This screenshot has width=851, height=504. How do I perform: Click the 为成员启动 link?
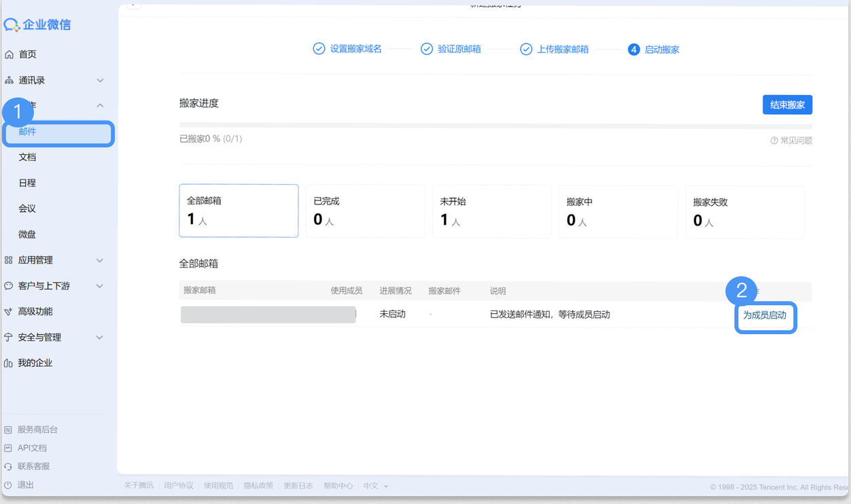[x=765, y=315]
